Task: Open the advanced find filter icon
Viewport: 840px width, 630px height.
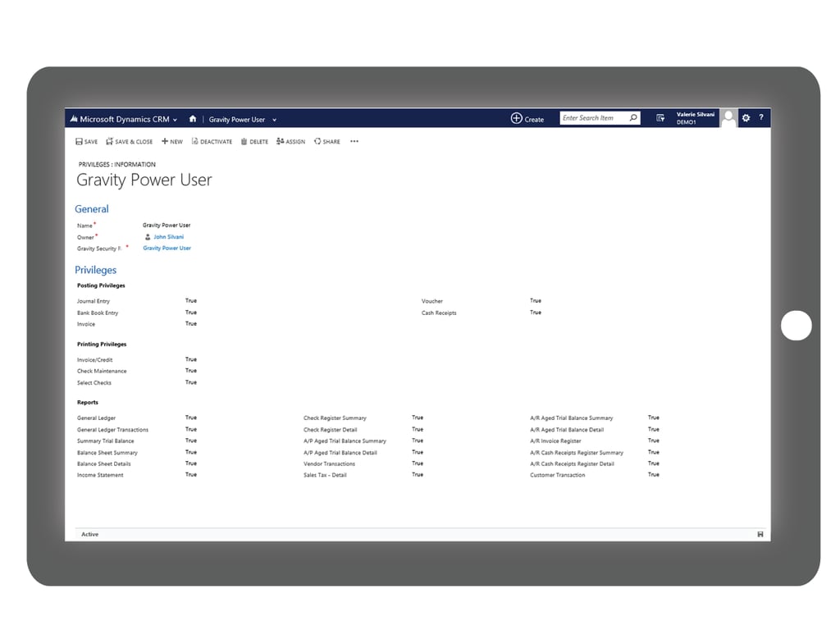Action: click(660, 118)
